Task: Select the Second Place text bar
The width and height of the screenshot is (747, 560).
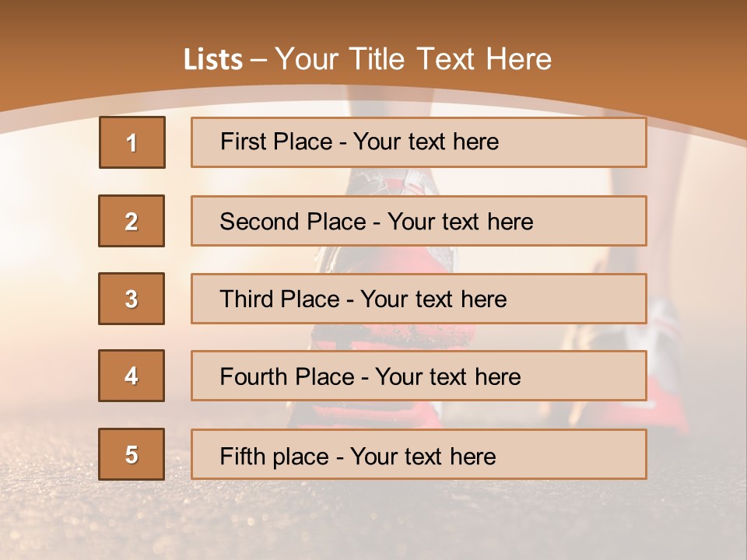Action: [x=419, y=221]
